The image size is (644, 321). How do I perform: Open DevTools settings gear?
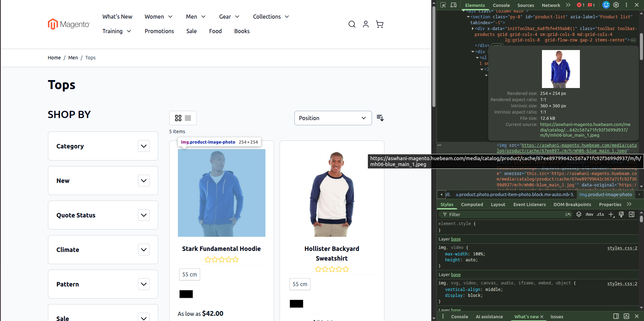click(616, 5)
